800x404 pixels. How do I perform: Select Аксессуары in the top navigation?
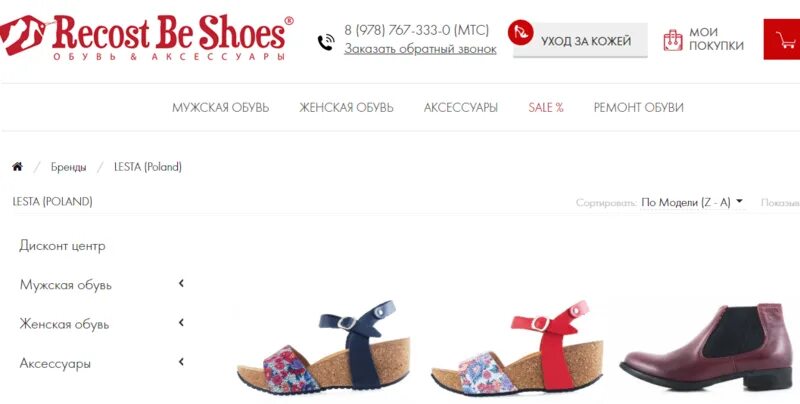461,108
